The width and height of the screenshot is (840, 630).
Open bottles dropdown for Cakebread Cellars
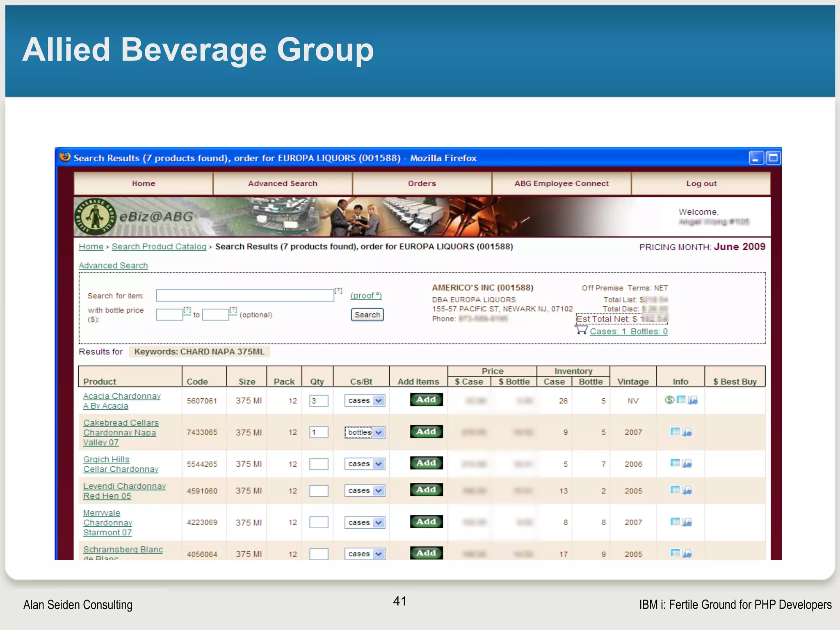pos(365,432)
